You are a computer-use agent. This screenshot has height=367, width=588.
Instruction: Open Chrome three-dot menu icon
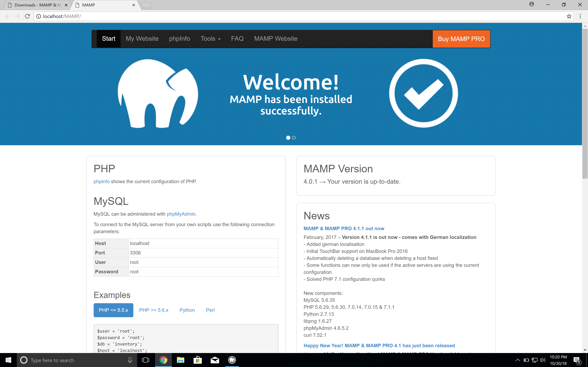(580, 16)
